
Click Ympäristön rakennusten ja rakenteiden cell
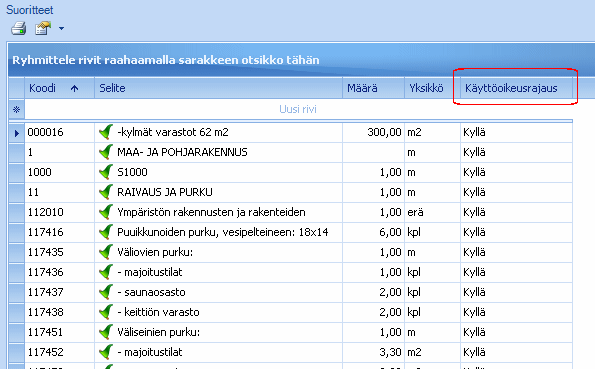[x=219, y=212]
